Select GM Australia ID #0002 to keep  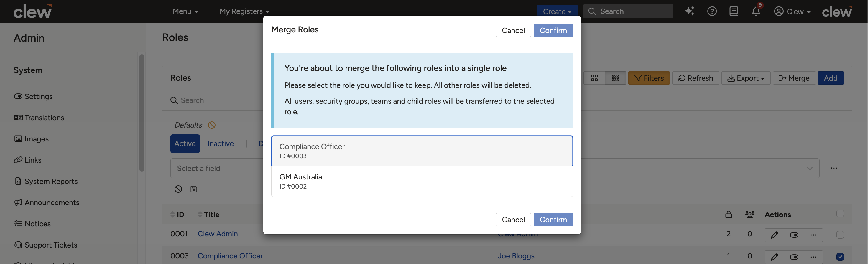[x=422, y=181]
